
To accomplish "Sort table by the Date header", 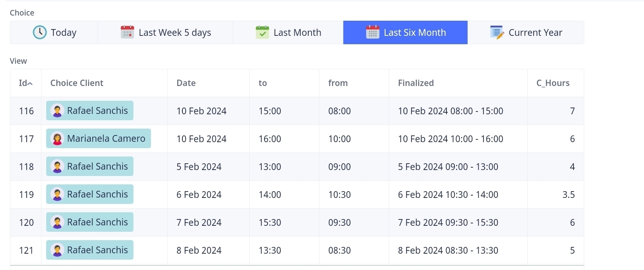I will click(x=186, y=83).
